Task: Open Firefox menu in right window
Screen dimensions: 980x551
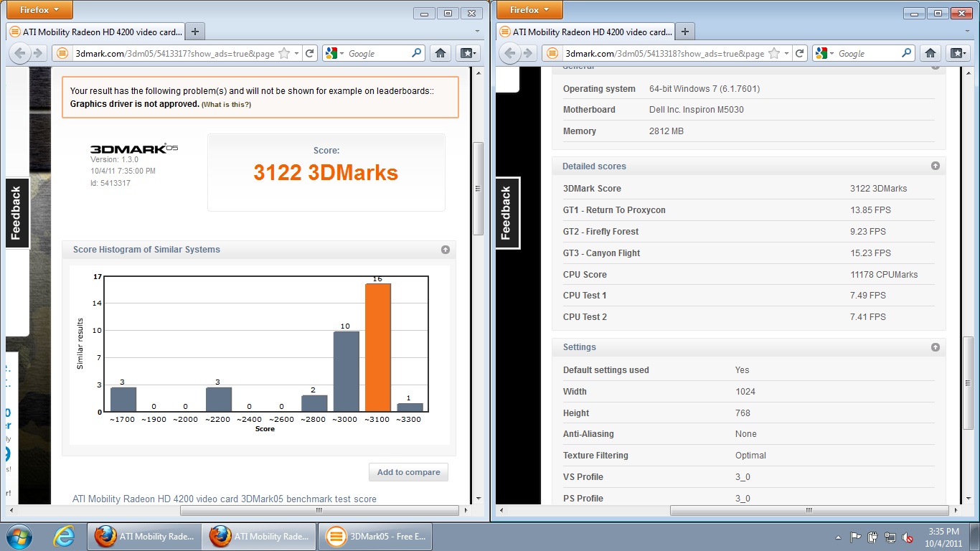Action: click(529, 10)
